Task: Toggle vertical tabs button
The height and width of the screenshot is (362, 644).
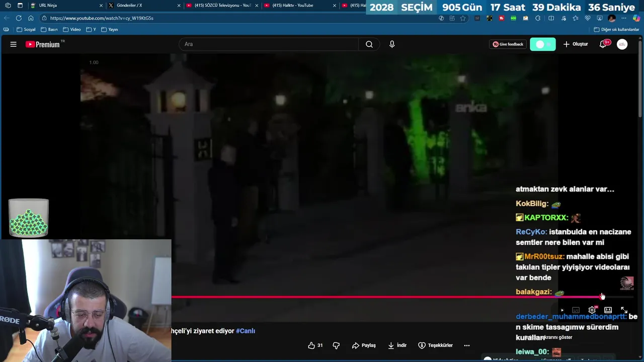Action: pos(20,6)
